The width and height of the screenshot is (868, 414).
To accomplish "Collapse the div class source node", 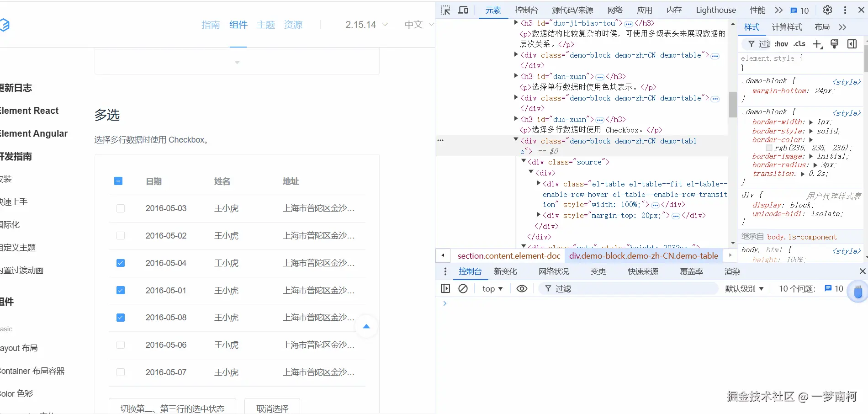I will point(524,161).
